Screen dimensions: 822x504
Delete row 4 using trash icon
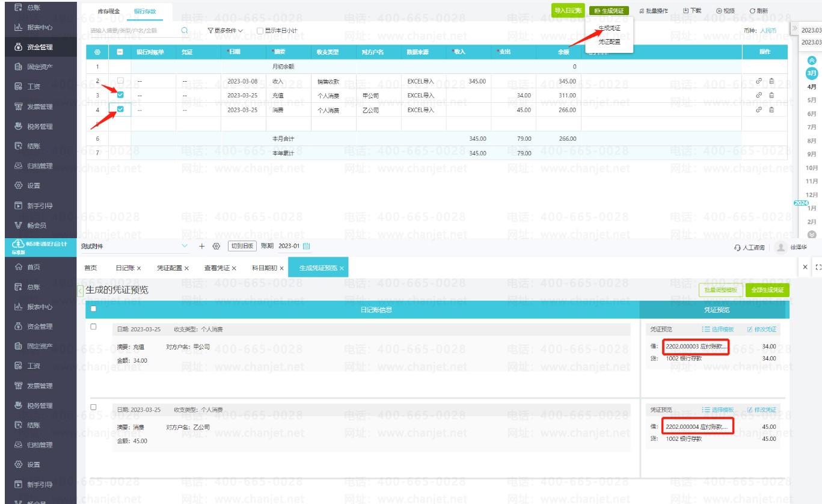pyautogui.click(x=771, y=110)
